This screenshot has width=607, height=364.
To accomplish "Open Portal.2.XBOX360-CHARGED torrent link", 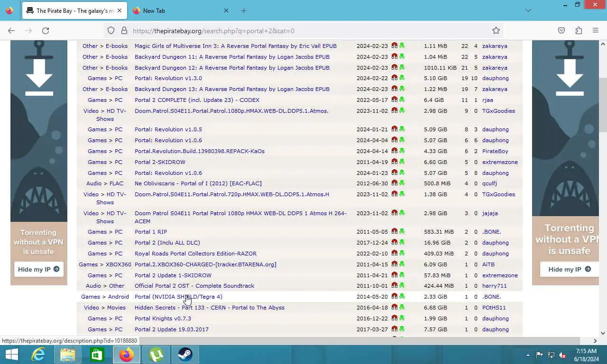I will tap(205, 264).
